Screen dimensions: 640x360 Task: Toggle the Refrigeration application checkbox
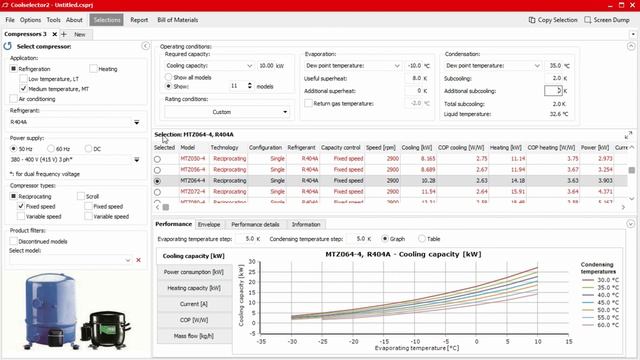[x=13, y=69]
